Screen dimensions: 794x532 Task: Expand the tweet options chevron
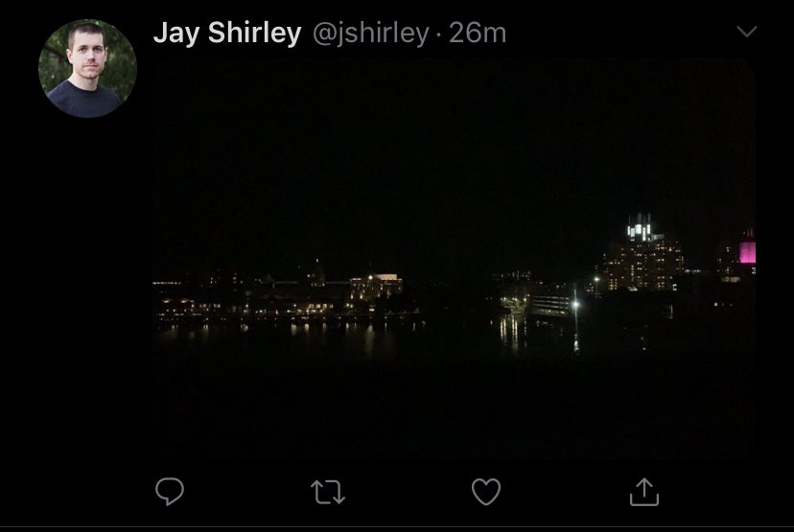click(747, 32)
